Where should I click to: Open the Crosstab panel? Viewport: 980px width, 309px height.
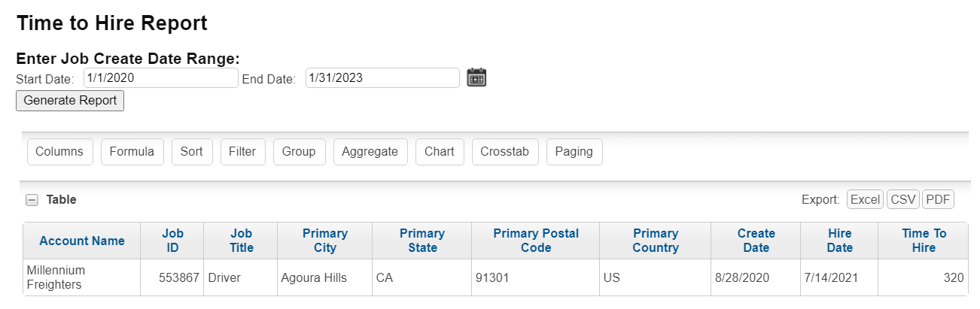tap(504, 152)
